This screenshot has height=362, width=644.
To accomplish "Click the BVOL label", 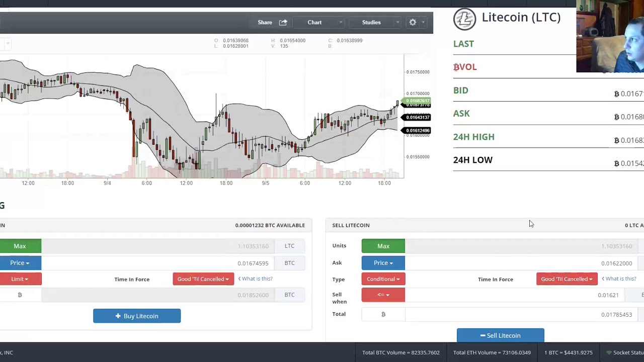I will click(x=465, y=67).
